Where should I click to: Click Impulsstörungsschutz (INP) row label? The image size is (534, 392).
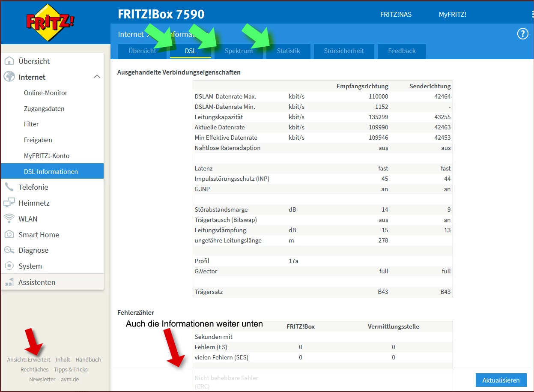232,179
